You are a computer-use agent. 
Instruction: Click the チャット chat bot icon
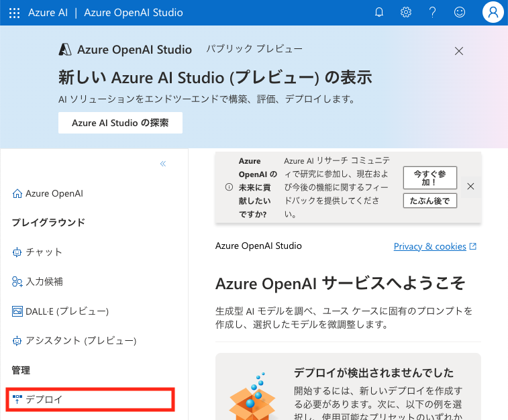pyautogui.click(x=17, y=252)
